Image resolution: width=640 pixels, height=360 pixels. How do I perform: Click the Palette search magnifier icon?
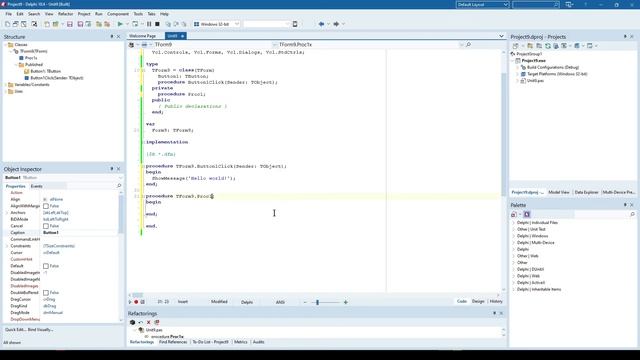pos(632,214)
